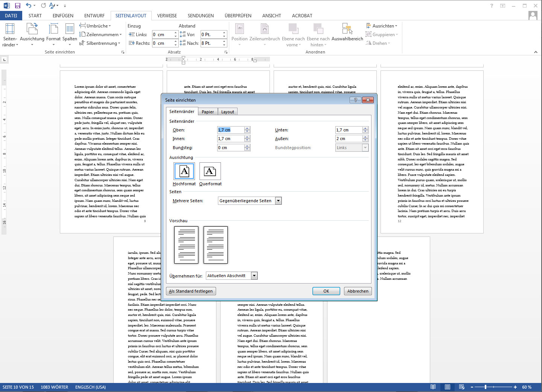Open the Mehrere Seiten dropdown

coord(278,200)
